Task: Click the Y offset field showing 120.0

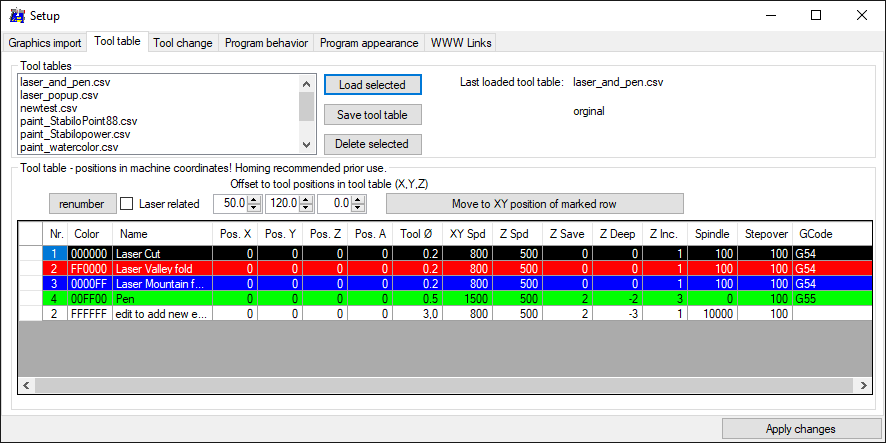Action: 283,204
